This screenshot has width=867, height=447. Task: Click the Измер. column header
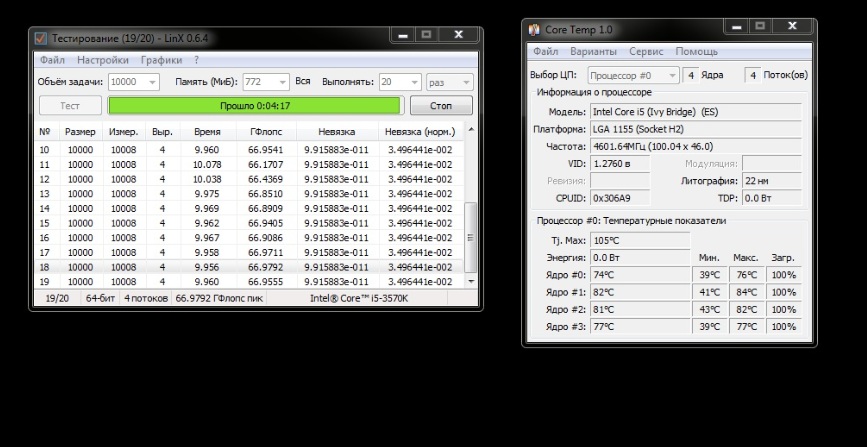(x=124, y=132)
